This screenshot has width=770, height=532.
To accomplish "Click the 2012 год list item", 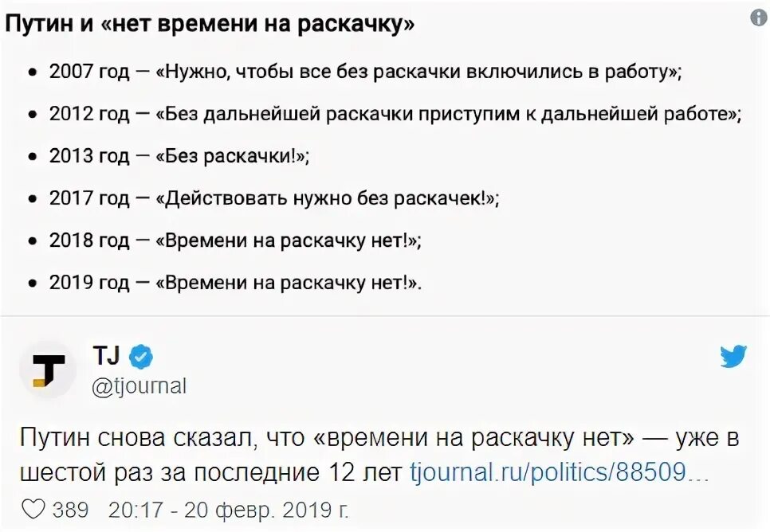I will [395, 115].
